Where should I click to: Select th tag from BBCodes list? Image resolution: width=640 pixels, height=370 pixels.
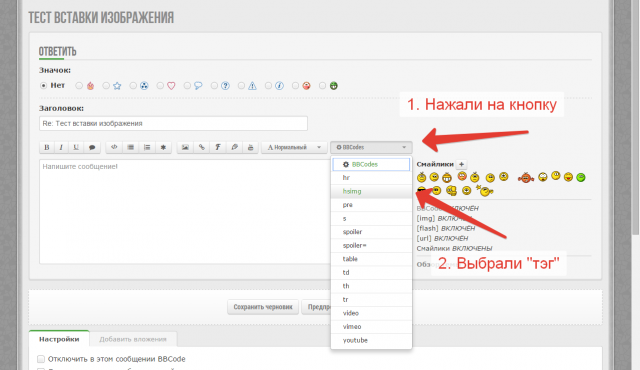pyautogui.click(x=371, y=286)
